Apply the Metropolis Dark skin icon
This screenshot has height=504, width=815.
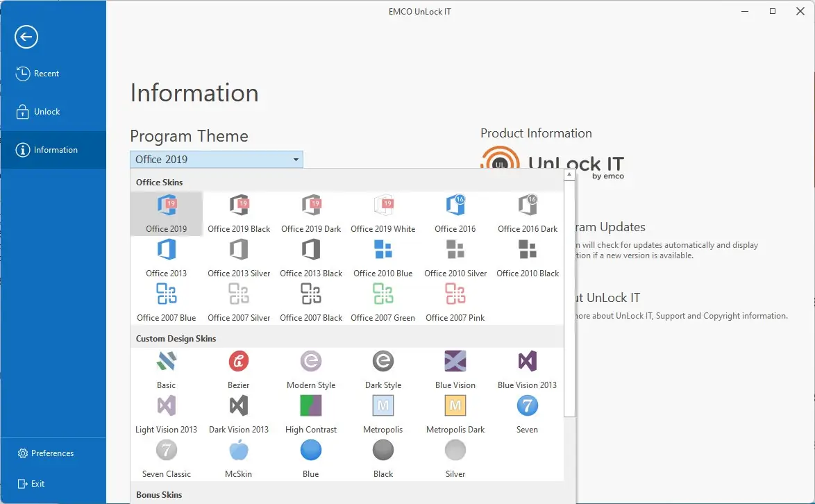(455, 406)
